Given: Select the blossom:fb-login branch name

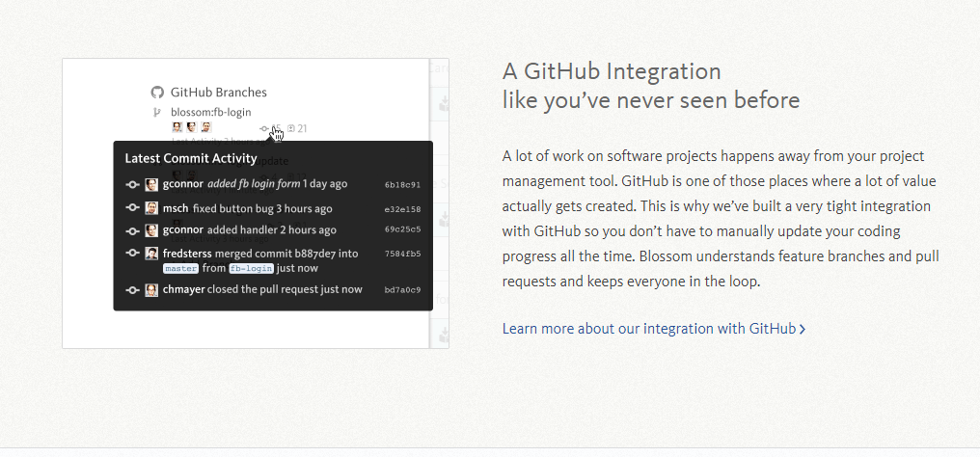Looking at the screenshot, I should click(x=210, y=112).
